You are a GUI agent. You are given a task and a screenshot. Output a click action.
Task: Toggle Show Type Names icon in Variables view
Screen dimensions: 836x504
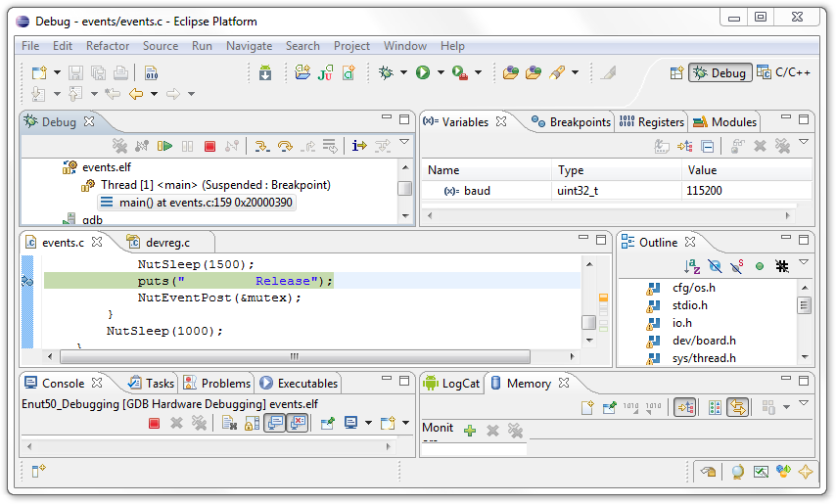click(662, 146)
